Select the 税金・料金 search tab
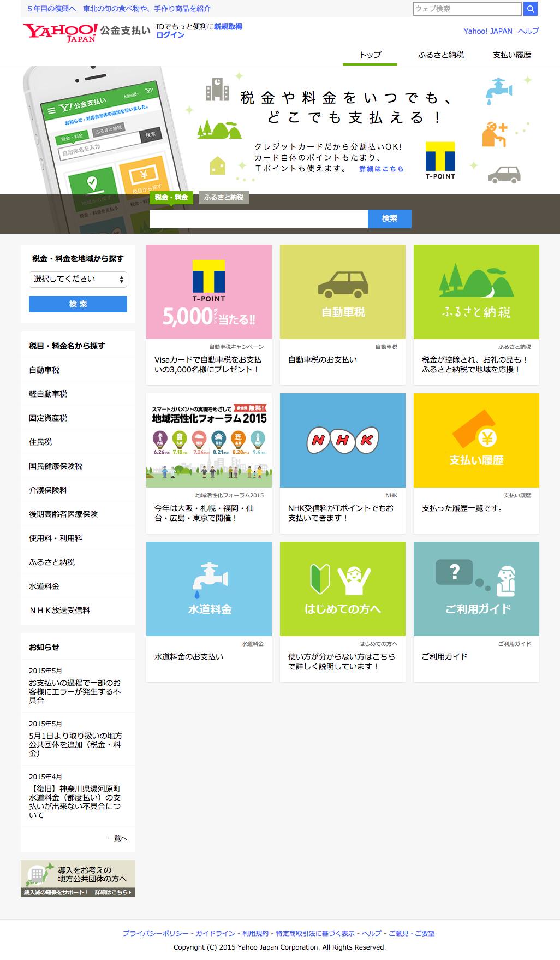 [171, 198]
